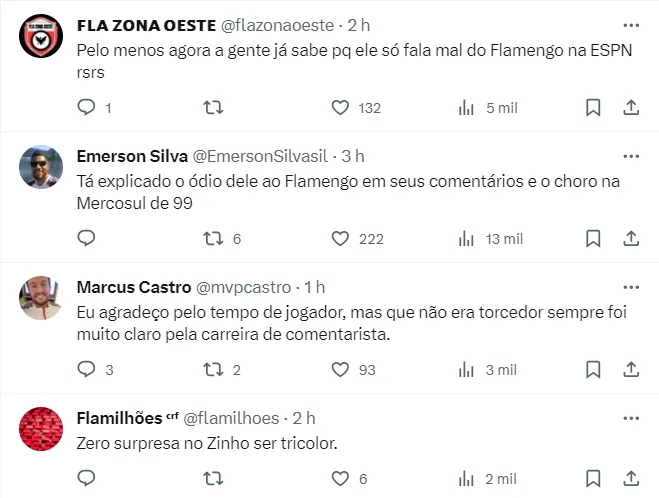This screenshot has height=498, width=659.
Task: Share the FLA ZONA OESTE tweet
Action: point(631,107)
